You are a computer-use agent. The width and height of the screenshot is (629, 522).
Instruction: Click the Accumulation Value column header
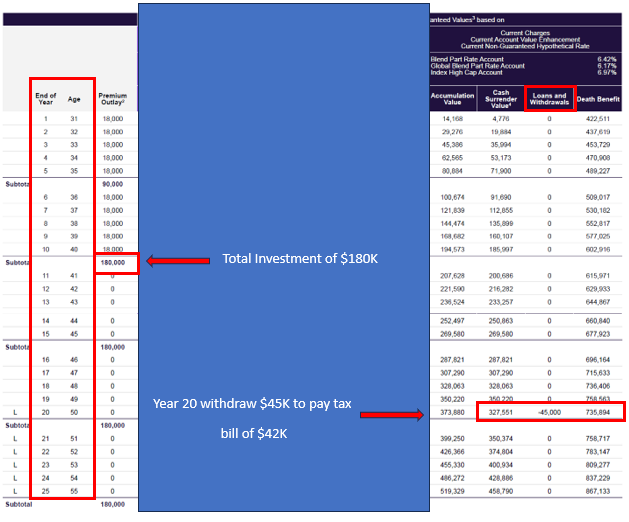pos(452,99)
